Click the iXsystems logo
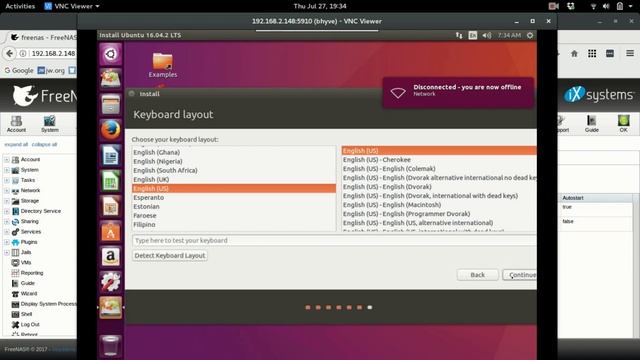The image size is (640, 360). [x=599, y=95]
